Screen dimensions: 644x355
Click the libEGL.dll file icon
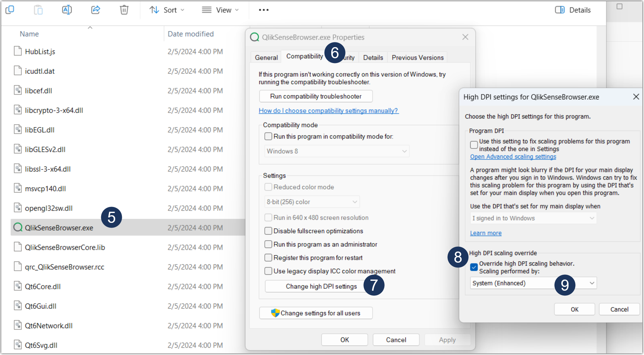pos(18,130)
